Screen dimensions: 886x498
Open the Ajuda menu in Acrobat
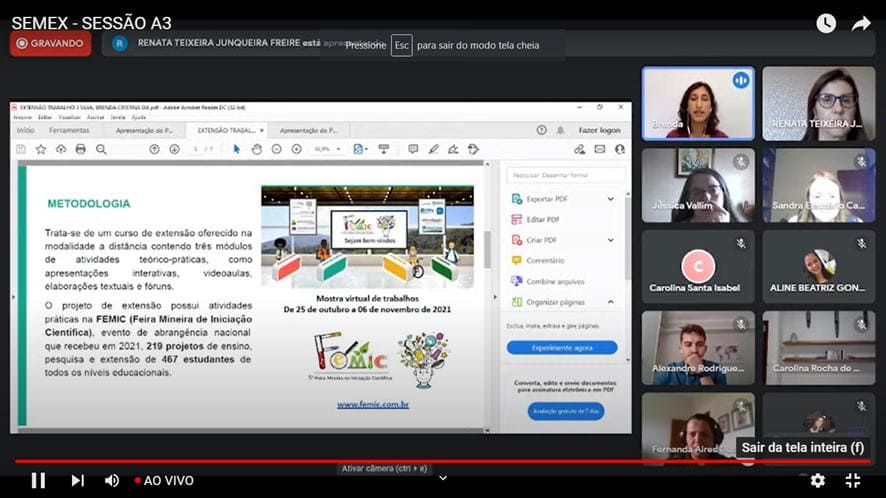click(x=138, y=118)
